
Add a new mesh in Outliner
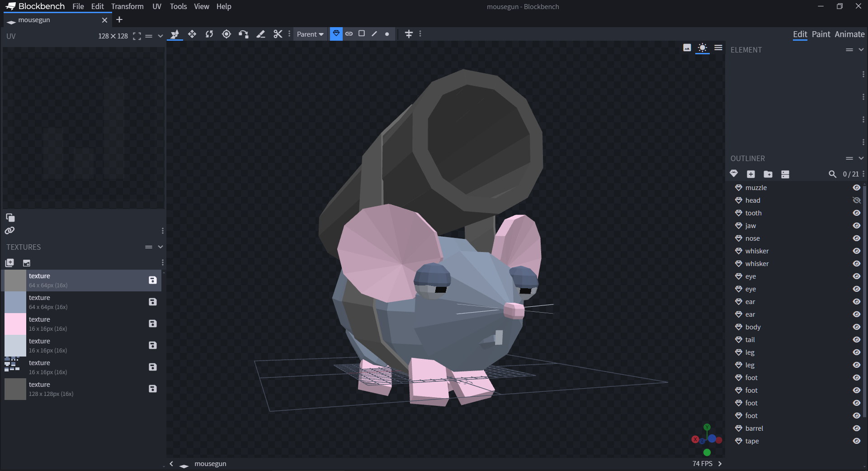tap(734, 174)
